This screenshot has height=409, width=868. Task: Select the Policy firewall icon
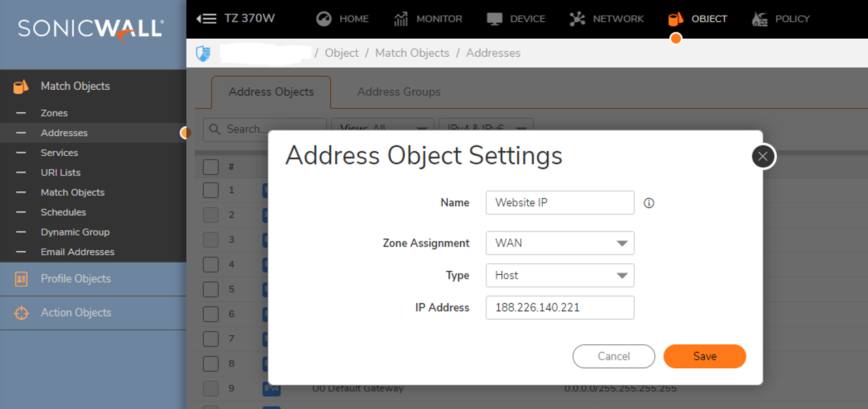pyautogui.click(x=760, y=18)
